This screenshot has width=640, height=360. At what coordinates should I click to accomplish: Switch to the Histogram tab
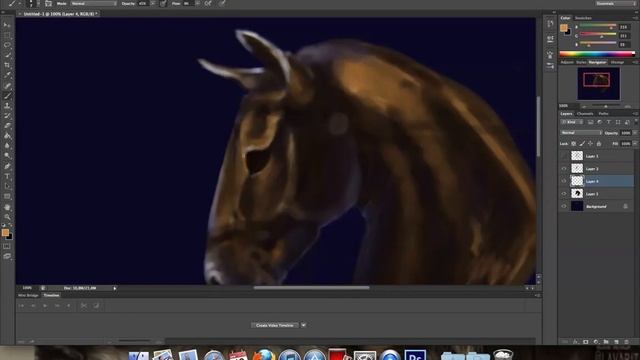pyautogui.click(x=617, y=62)
